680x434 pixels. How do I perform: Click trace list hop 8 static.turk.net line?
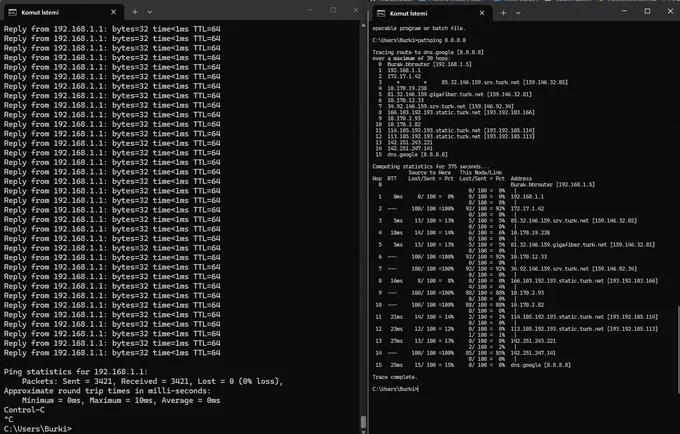(456, 112)
